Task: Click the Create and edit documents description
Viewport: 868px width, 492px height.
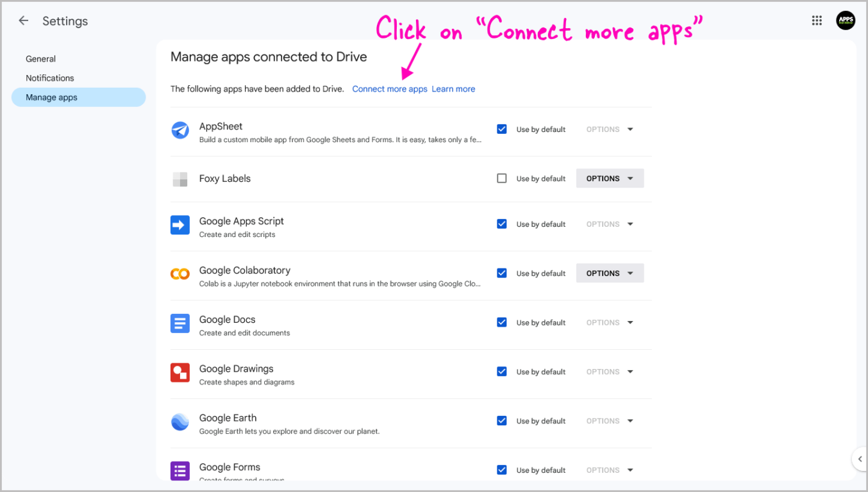Action: pyautogui.click(x=244, y=333)
